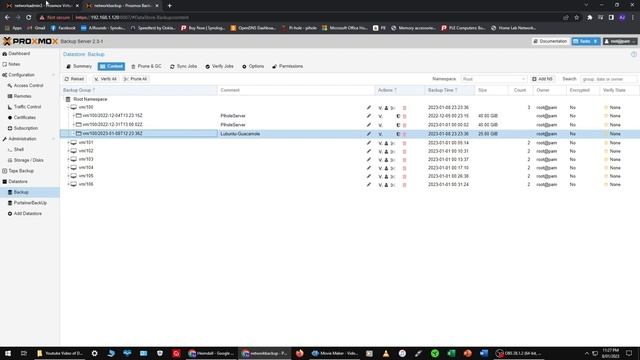
Task: Switch to the Summary tab
Action: [x=79, y=66]
